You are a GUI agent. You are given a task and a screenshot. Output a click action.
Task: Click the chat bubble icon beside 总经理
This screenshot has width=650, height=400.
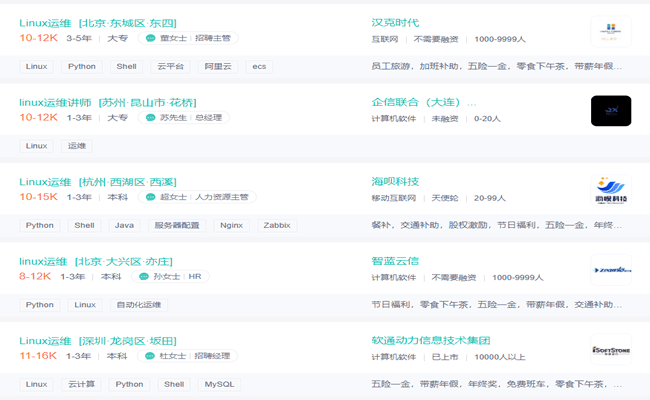coord(150,118)
